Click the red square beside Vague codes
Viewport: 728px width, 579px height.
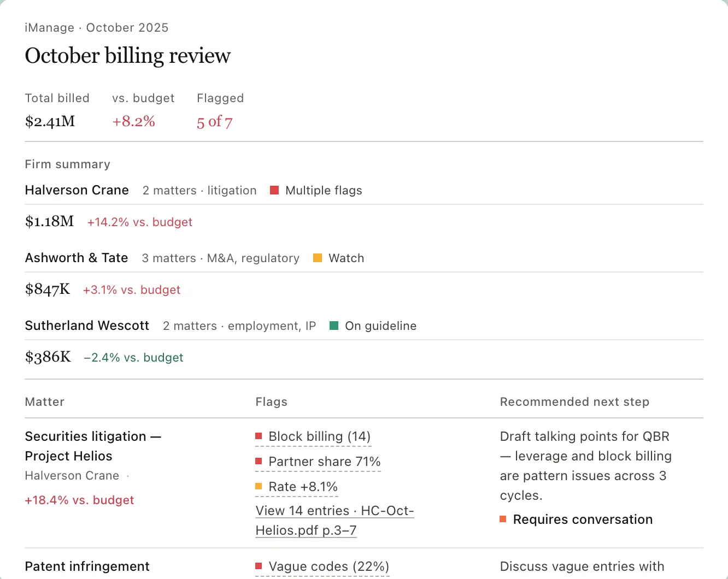tap(259, 566)
